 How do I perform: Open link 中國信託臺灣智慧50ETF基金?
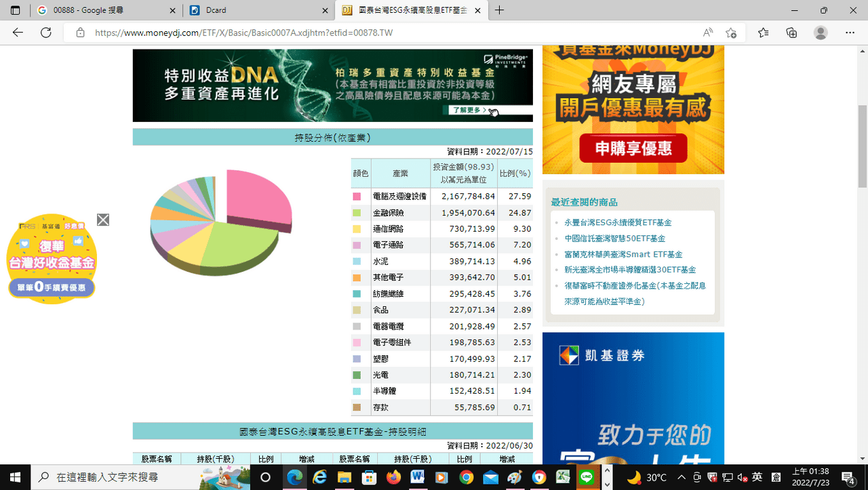coord(615,239)
